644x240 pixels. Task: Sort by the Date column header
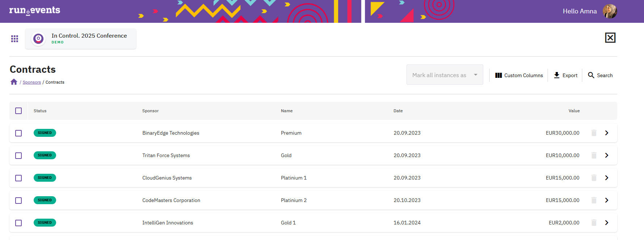(398, 111)
